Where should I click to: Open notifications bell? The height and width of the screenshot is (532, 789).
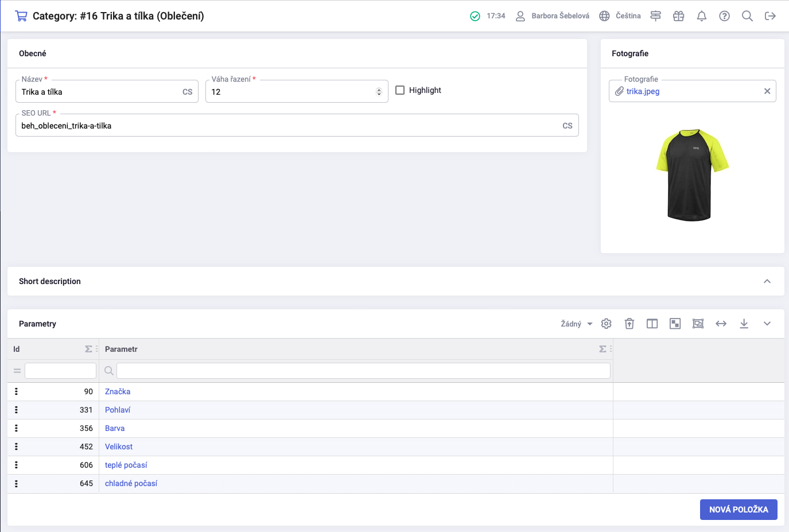click(x=701, y=16)
